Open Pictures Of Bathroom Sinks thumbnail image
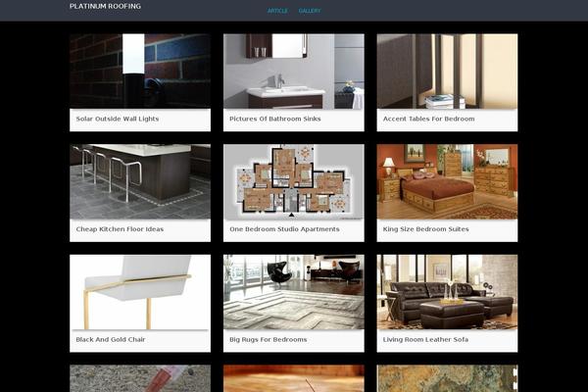The width and height of the screenshot is (588, 392). pyautogui.click(x=294, y=72)
